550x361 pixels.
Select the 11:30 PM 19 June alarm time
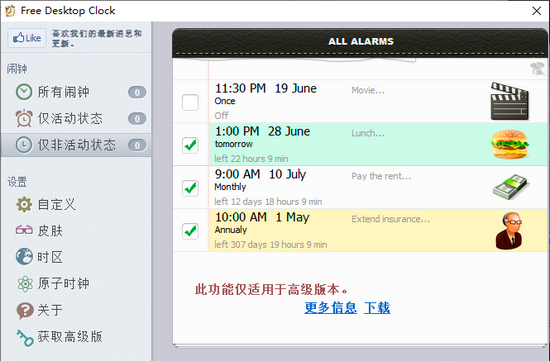pos(266,88)
